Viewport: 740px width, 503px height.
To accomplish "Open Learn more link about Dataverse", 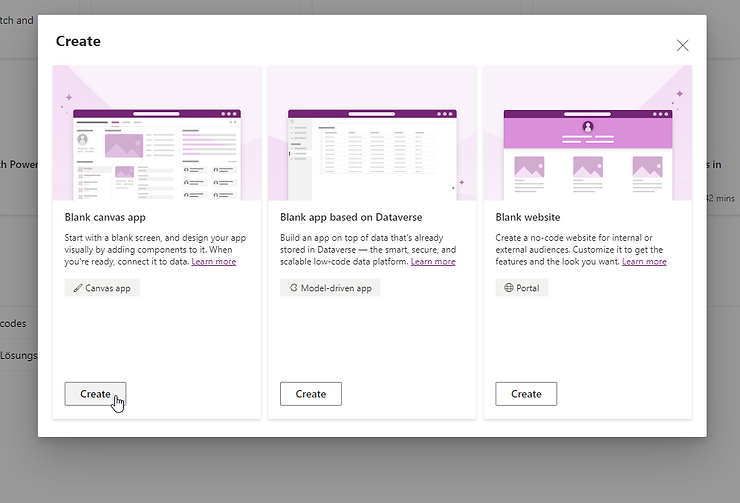I will click(x=433, y=262).
